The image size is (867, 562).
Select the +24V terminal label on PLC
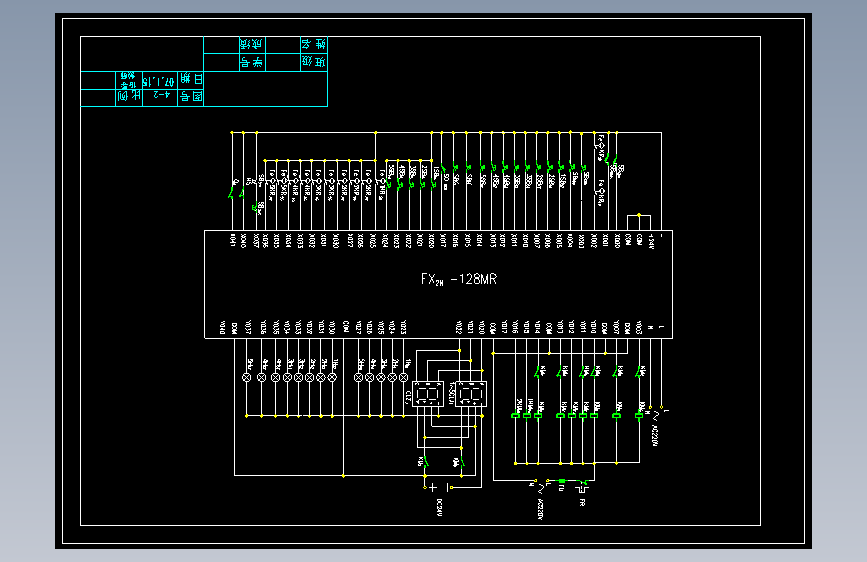click(651, 242)
